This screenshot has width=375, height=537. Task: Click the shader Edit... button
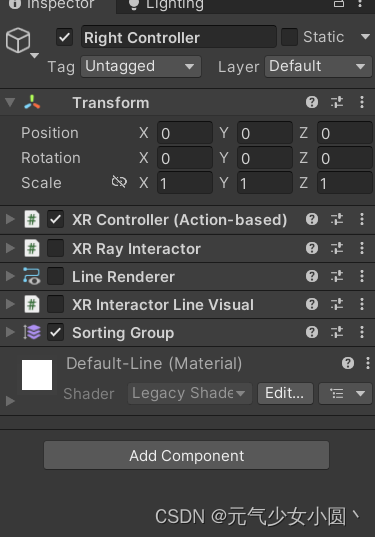pos(285,394)
